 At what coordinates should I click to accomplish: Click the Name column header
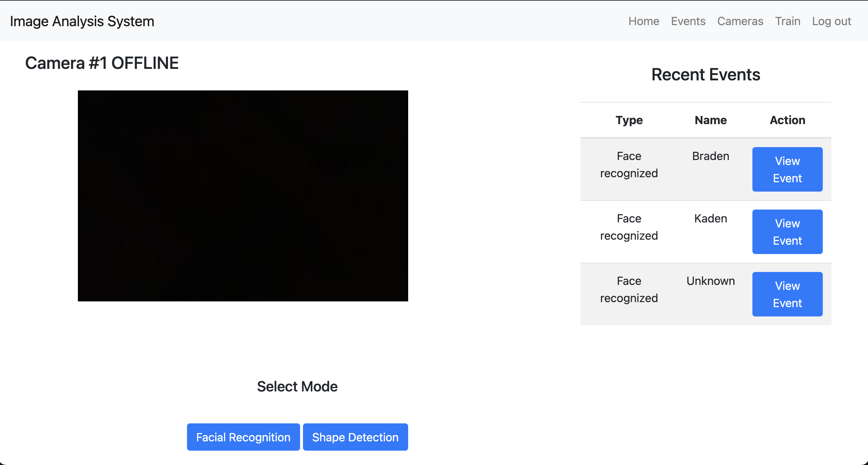point(710,120)
